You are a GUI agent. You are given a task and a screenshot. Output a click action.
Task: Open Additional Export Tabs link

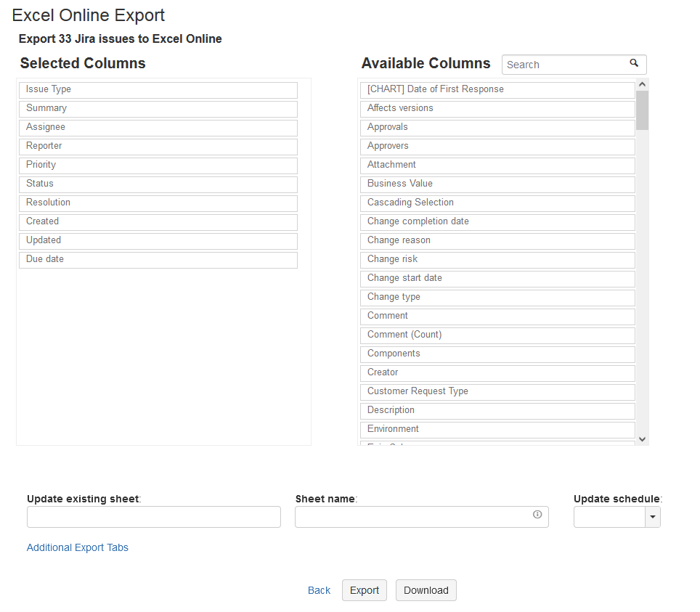[x=78, y=547]
